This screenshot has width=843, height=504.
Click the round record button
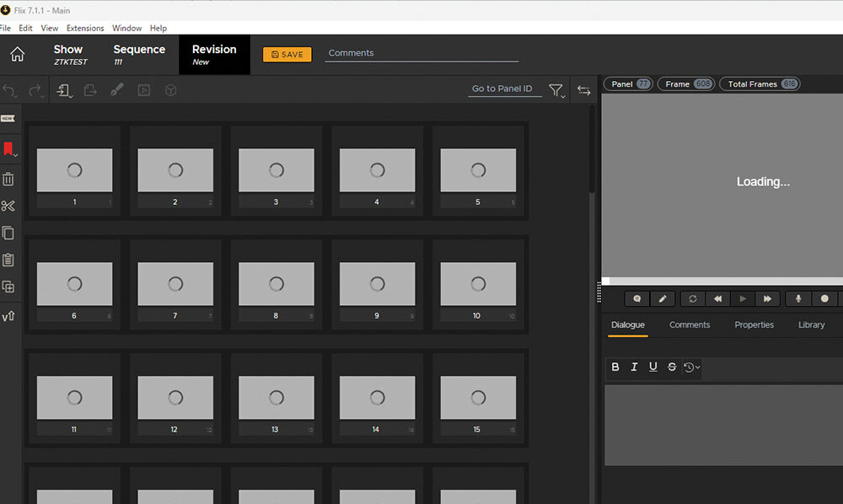824,298
